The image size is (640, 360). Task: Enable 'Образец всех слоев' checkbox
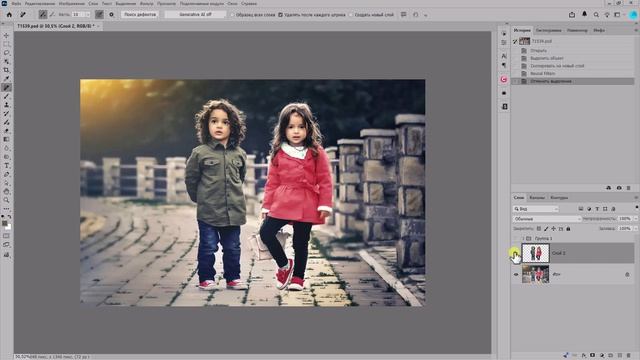tap(233, 15)
